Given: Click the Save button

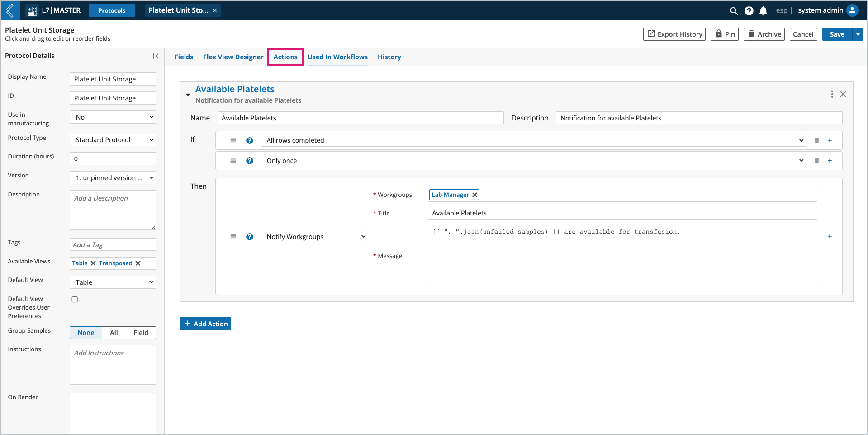Looking at the screenshot, I should (x=837, y=34).
